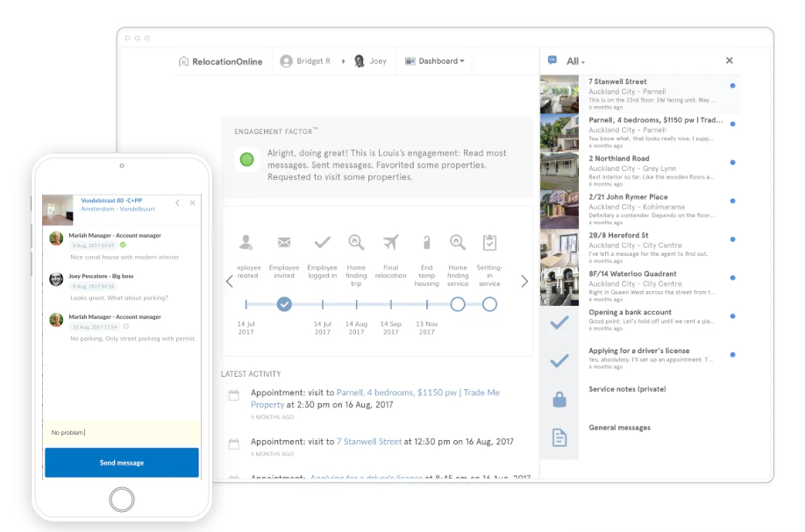The height and width of the screenshot is (532, 805).
Task: Open the Dashboard dropdown
Action: 434,60
